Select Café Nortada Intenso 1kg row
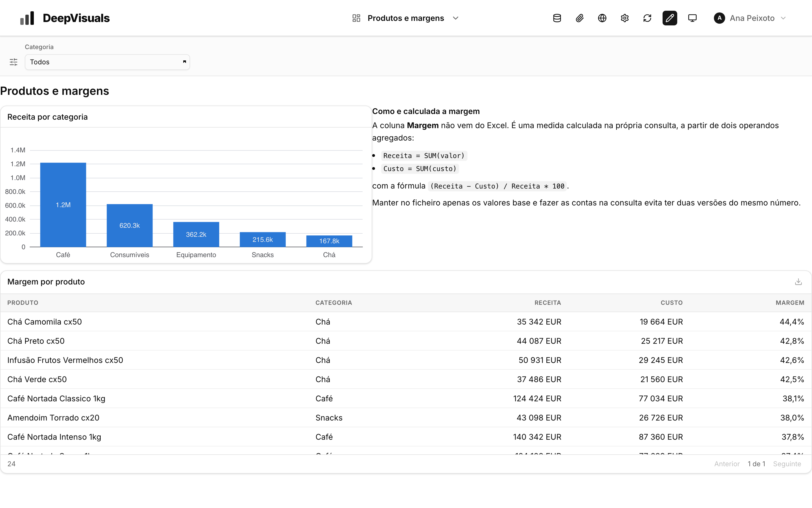Viewport: 812px width, 508px height. coord(406,436)
